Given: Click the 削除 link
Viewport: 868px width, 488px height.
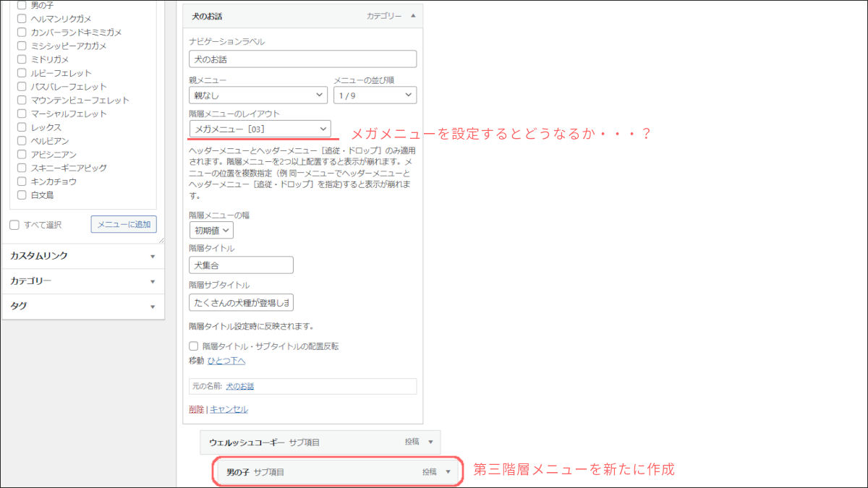Looking at the screenshot, I should (196, 409).
